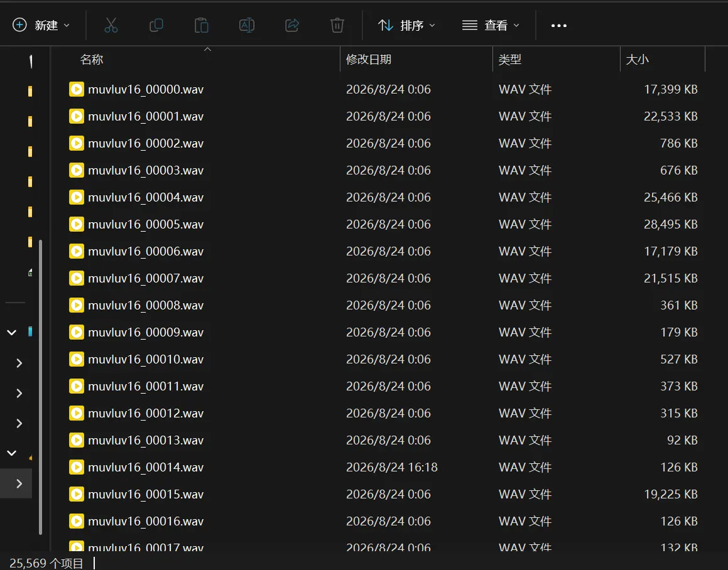Click icon of muvluv16_00010.wav
The width and height of the screenshot is (728, 570).
(77, 359)
